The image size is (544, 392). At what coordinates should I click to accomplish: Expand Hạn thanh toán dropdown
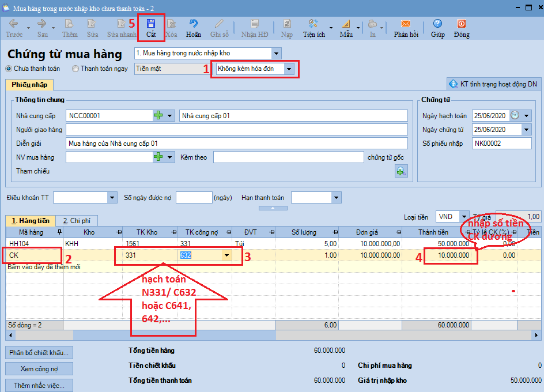pyautogui.click(x=336, y=198)
